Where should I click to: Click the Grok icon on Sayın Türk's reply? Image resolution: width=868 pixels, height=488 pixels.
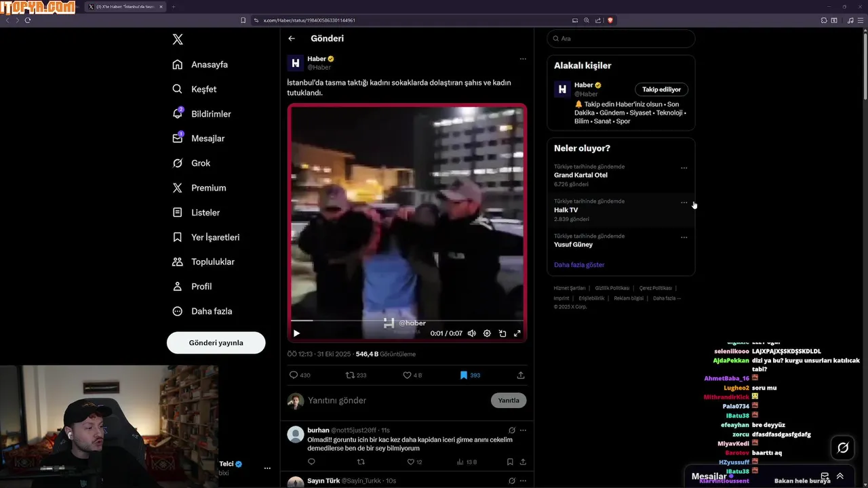pyautogui.click(x=512, y=481)
